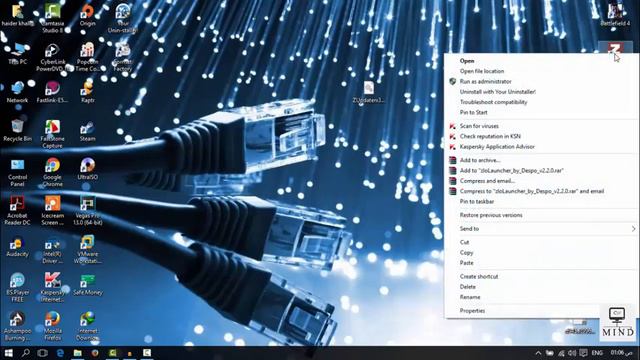Screen dimensions: 640x360
Task: Select the Steam desktop shortcut
Action: click(87, 131)
